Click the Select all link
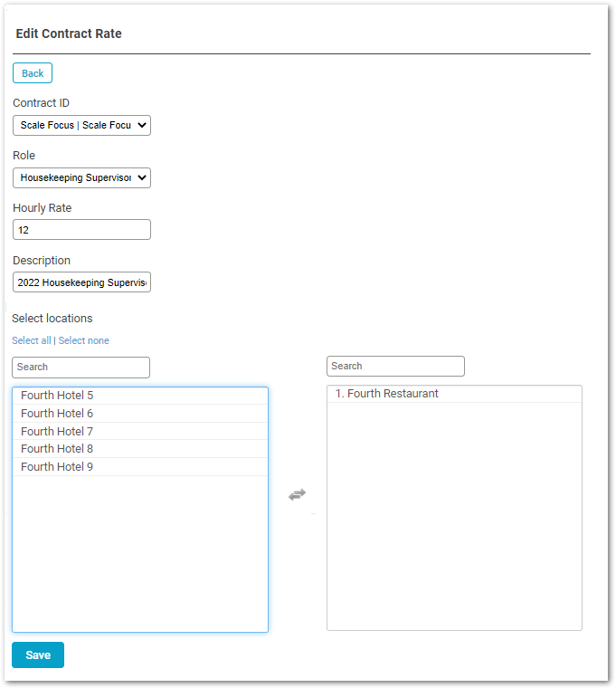 31,340
